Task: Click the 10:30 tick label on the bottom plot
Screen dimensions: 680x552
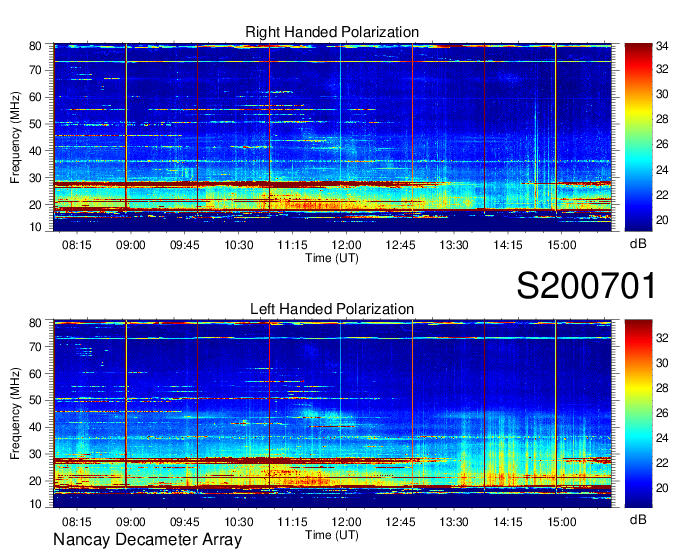Action: pyautogui.click(x=239, y=522)
